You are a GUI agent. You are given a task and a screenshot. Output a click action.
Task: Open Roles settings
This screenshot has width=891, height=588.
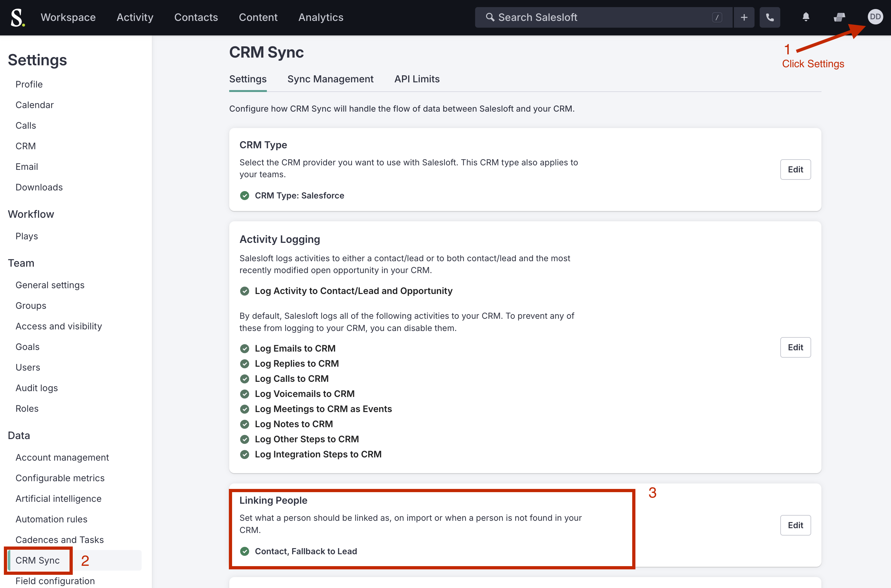pyautogui.click(x=27, y=409)
